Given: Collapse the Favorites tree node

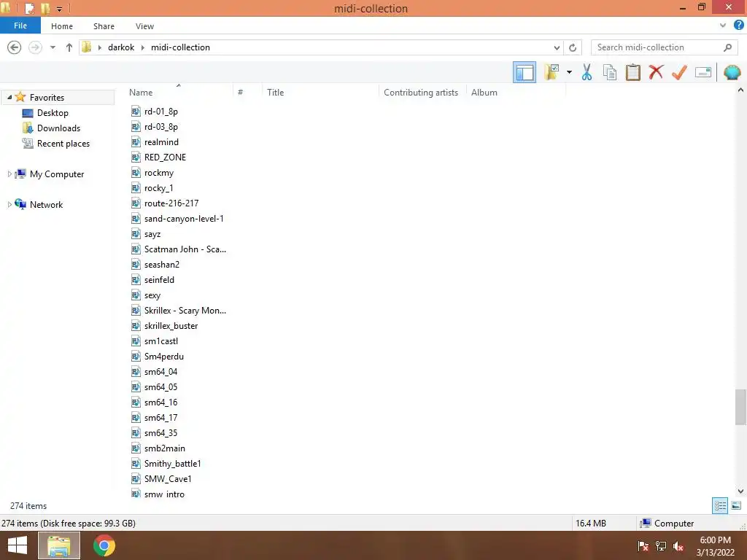Looking at the screenshot, I should pos(9,97).
